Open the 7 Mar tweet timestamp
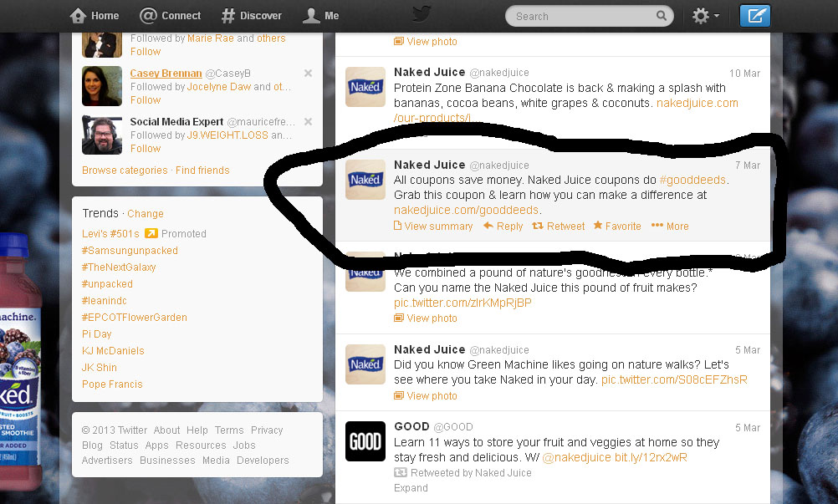The height and width of the screenshot is (504, 838). [747, 165]
